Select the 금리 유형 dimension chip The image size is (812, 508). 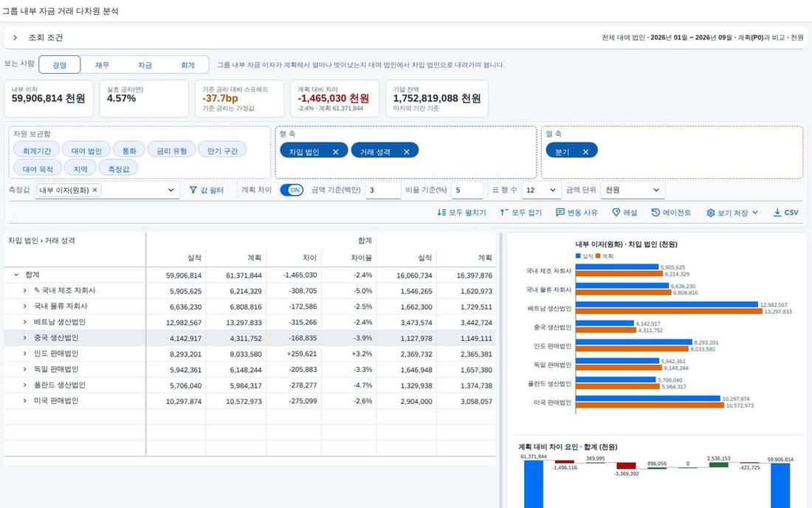click(x=172, y=151)
